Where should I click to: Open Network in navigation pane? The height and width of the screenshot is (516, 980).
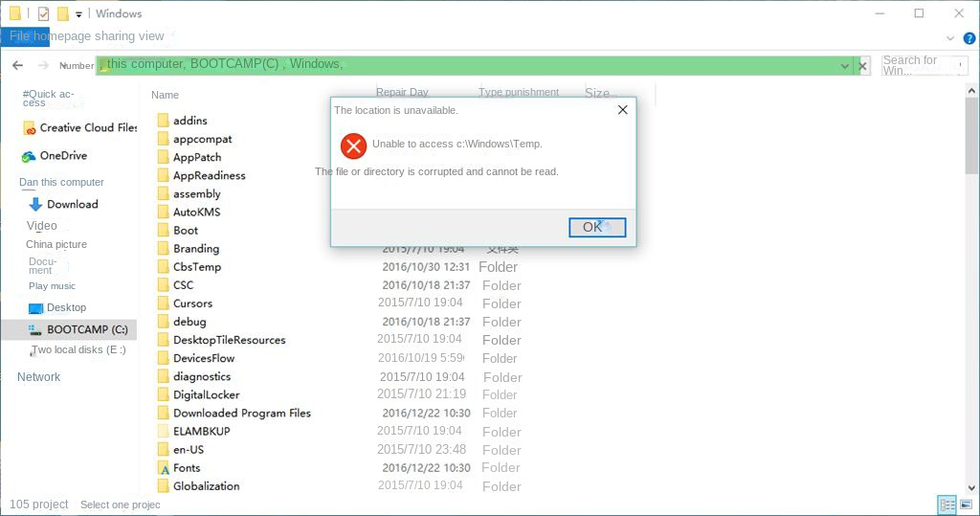coord(38,377)
